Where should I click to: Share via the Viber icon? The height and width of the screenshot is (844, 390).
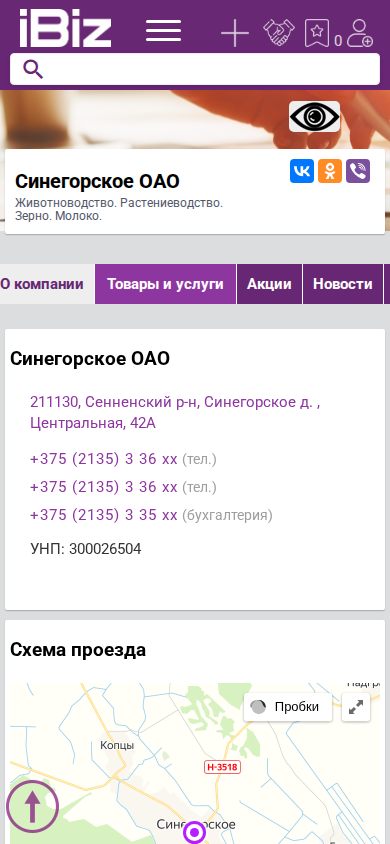coord(358,171)
